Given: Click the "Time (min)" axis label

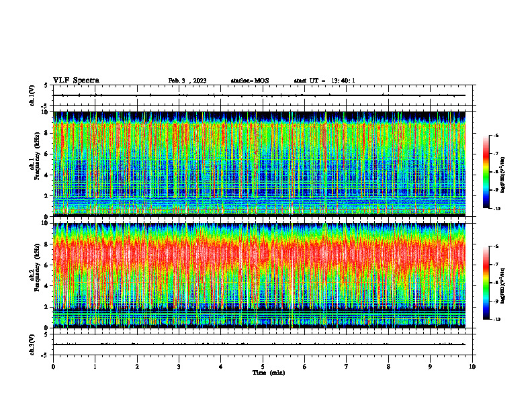Looking at the screenshot, I should tap(269, 373).
